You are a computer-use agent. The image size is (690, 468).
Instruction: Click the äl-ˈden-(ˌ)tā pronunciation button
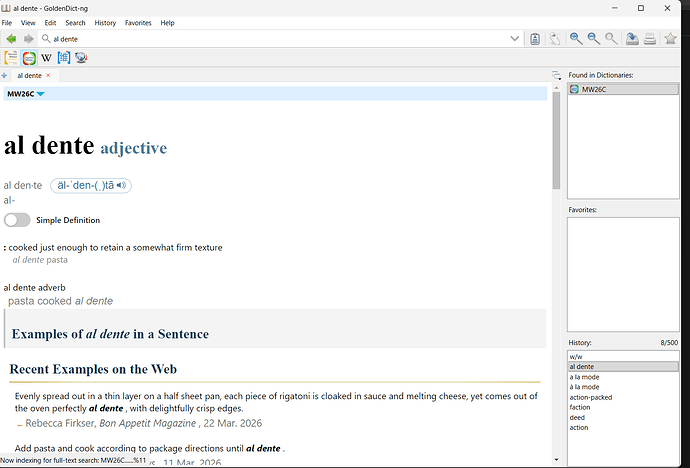tap(91, 185)
